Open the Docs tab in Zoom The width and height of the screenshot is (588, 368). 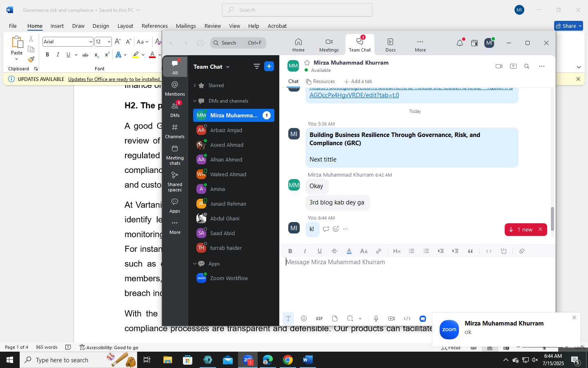(x=390, y=45)
